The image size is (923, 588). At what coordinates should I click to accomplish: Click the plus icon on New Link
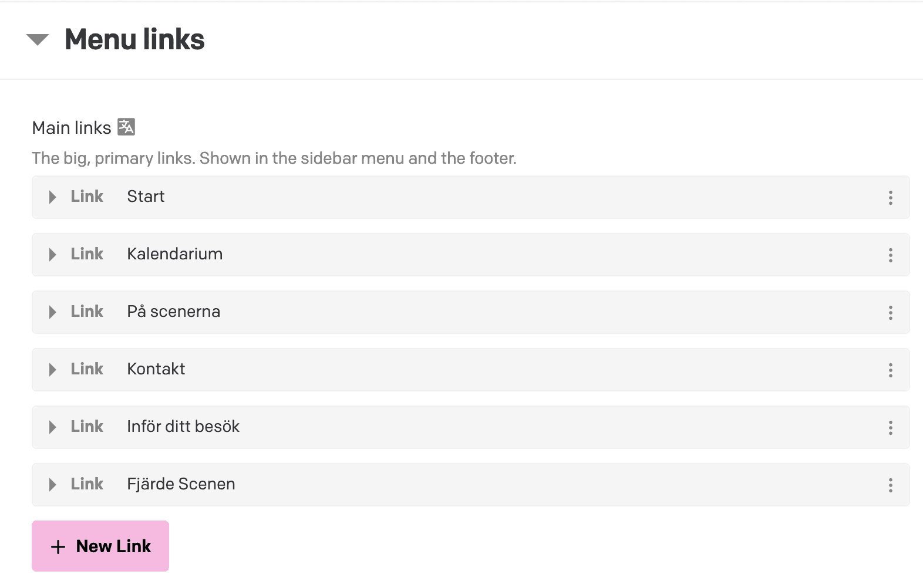pyautogui.click(x=58, y=547)
